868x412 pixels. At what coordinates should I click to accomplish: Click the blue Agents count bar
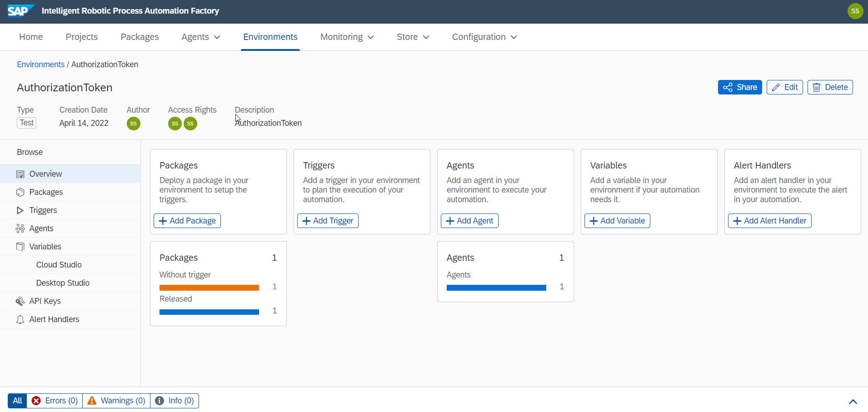point(496,288)
